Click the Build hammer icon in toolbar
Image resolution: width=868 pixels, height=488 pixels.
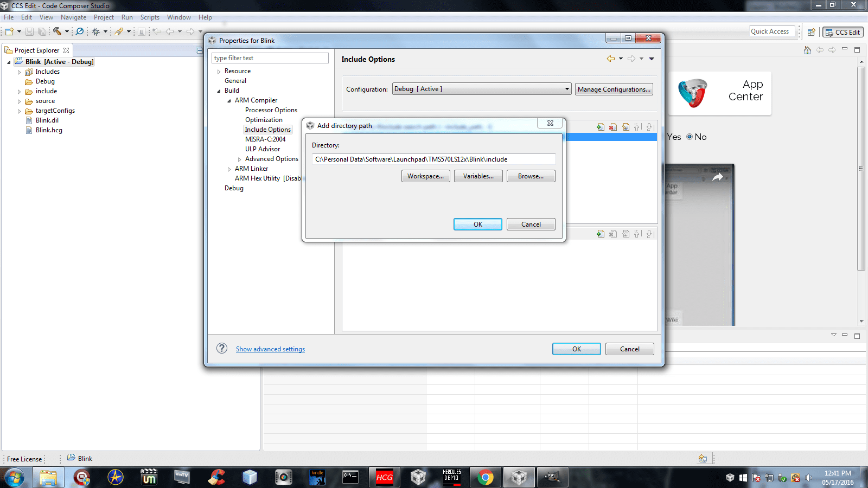57,31
